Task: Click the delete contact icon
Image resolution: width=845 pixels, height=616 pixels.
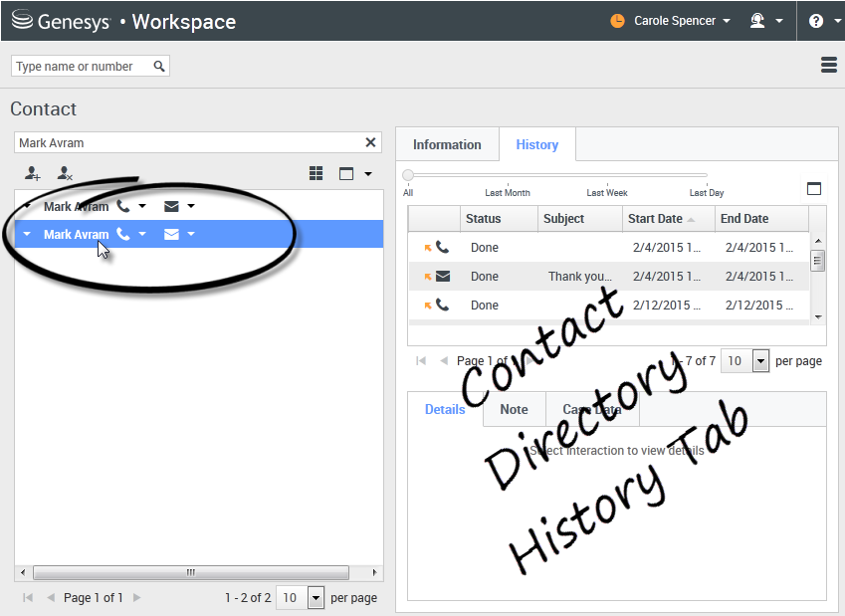Action: [65, 173]
